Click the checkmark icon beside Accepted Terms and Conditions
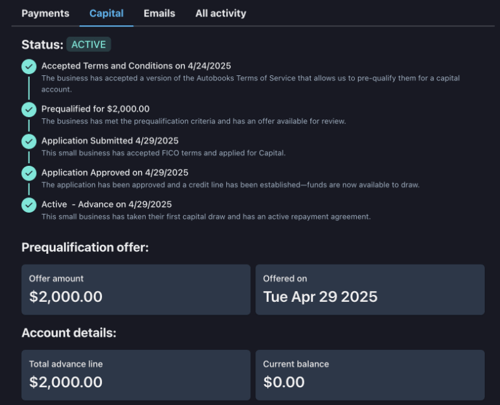 tap(29, 66)
